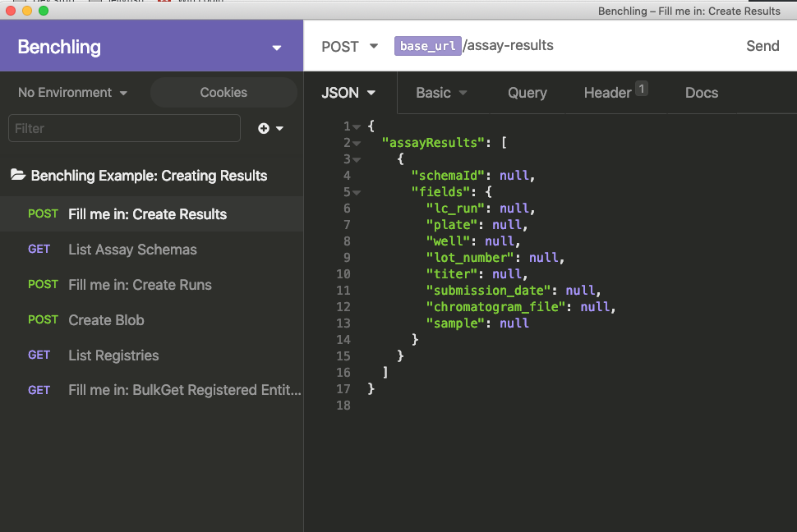Viewport: 797px width, 532px height.
Task: Collapse the fields fold at line 5
Action: tap(357, 193)
